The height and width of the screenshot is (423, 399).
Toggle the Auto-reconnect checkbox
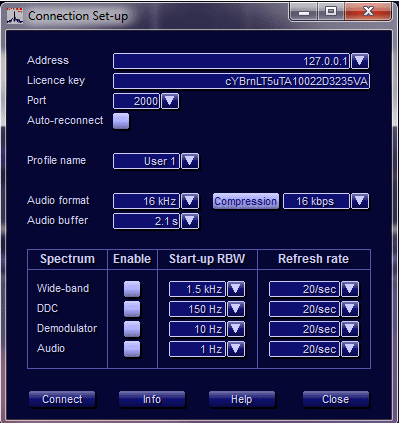coord(121,121)
